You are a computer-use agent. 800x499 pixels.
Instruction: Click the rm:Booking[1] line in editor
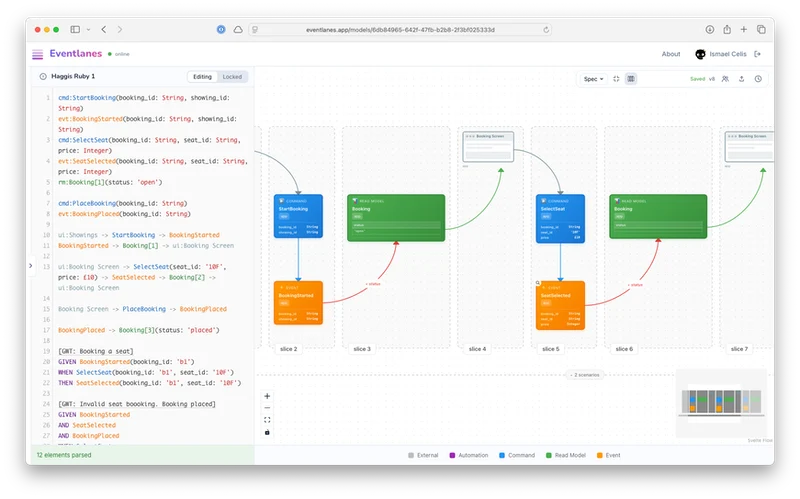(x=110, y=182)
